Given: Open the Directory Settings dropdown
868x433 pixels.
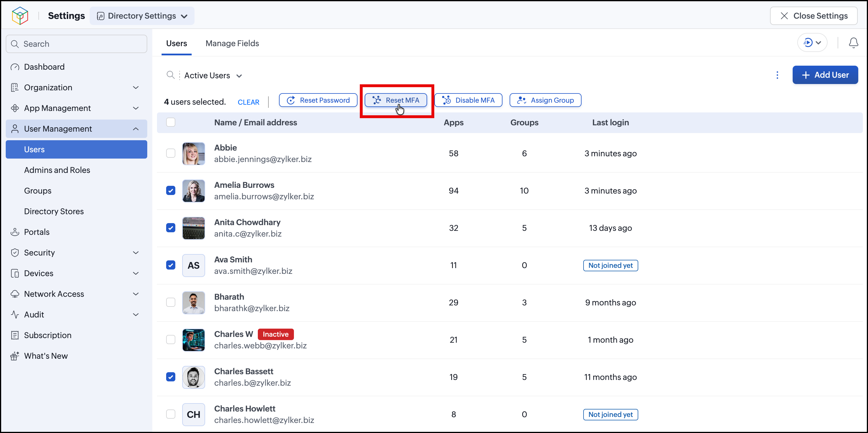Looking at the screenshot, I should click(x=142, y=16).
